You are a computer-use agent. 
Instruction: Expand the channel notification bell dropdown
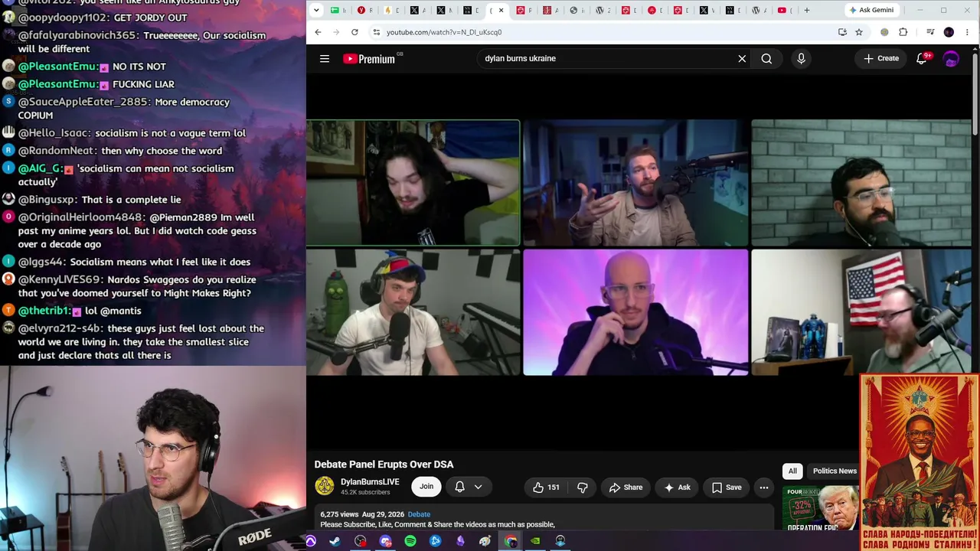click(469, 487)
